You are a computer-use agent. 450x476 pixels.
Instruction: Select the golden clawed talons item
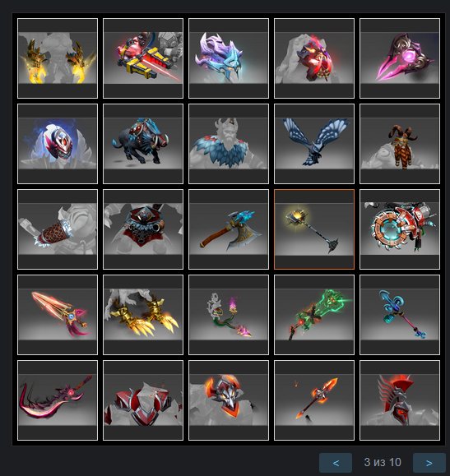coord(143,315)
